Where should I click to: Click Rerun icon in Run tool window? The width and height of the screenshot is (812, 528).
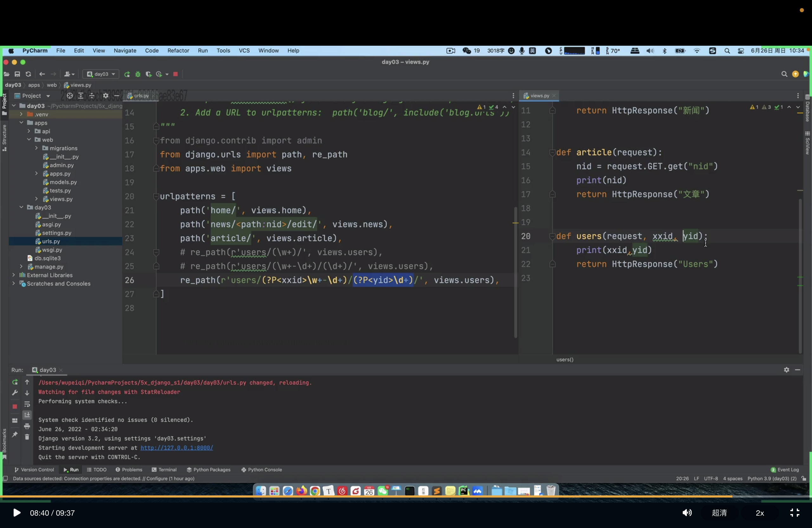(x=15, y=382)
